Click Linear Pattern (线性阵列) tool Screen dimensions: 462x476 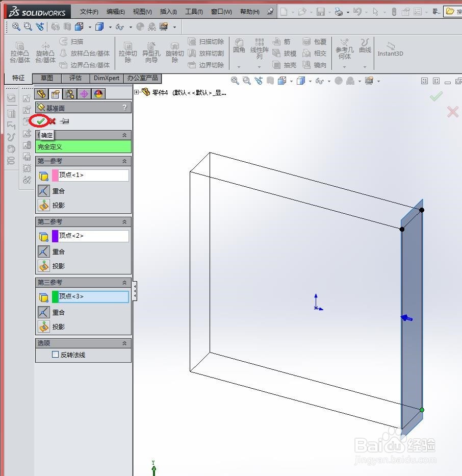click(260, 48)
